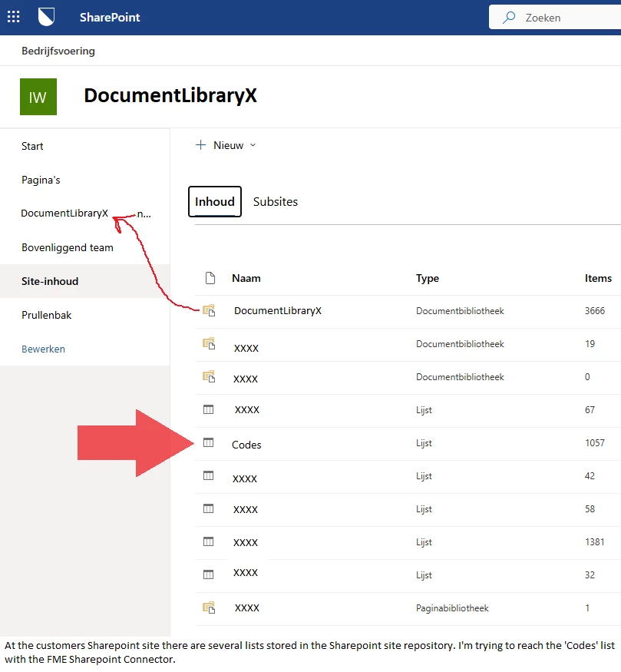Open the DocumentLibraryX document library
Viewport: 621px width, 672px height.
(278, 311)
